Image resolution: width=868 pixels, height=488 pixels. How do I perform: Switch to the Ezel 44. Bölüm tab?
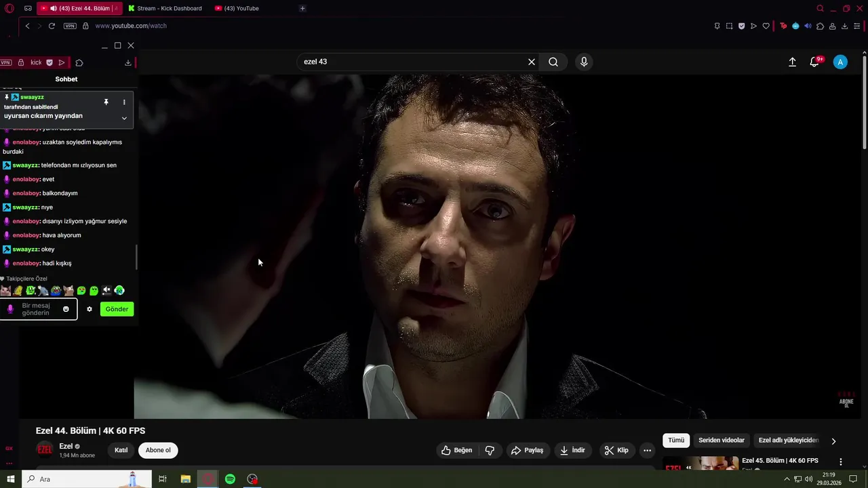pyautogui.click(x=79, y=8)
